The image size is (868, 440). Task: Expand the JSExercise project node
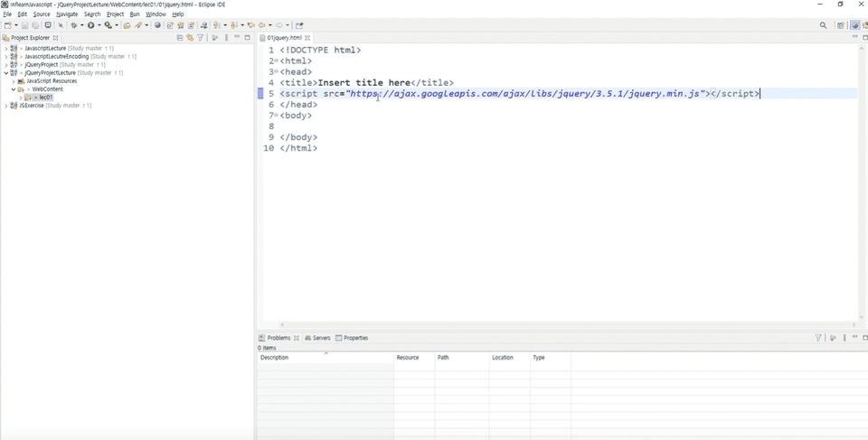[6, 105]
